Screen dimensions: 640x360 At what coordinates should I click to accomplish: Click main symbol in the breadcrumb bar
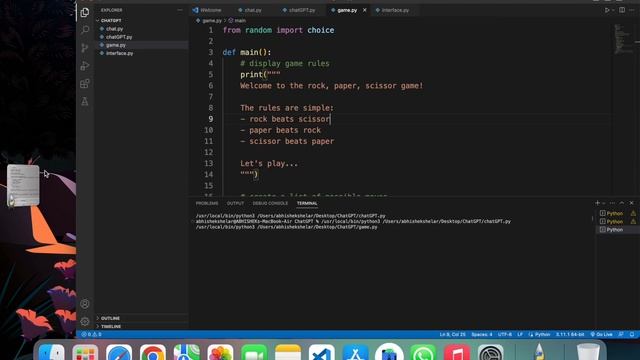[x=240, y=20]
